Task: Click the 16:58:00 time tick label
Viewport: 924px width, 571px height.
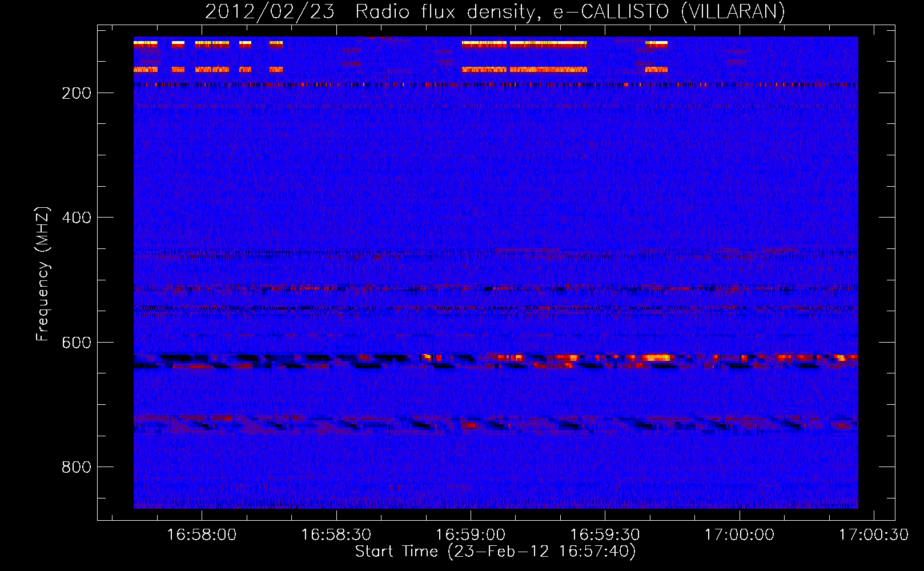Action: tap(202, 535)
